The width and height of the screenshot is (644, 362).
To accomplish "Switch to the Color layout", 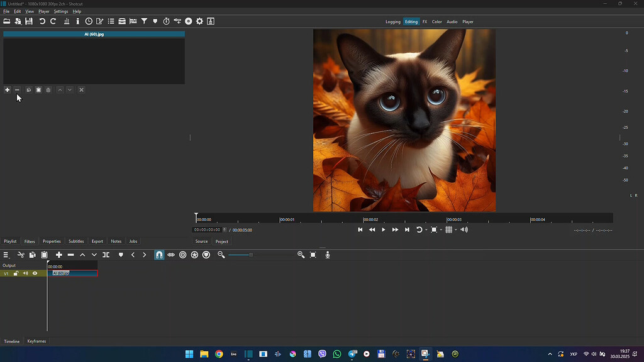I will [436, 22].
